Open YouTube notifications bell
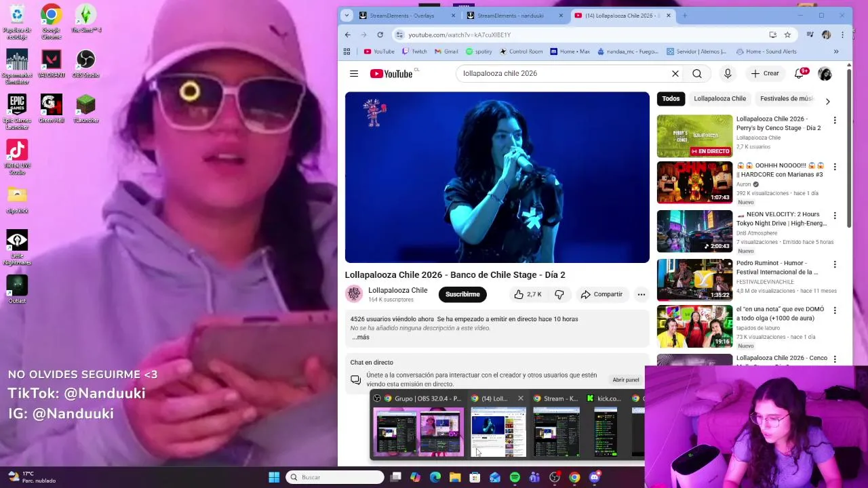The height and width of the screenshot is (488, 868). click(800, 73)
